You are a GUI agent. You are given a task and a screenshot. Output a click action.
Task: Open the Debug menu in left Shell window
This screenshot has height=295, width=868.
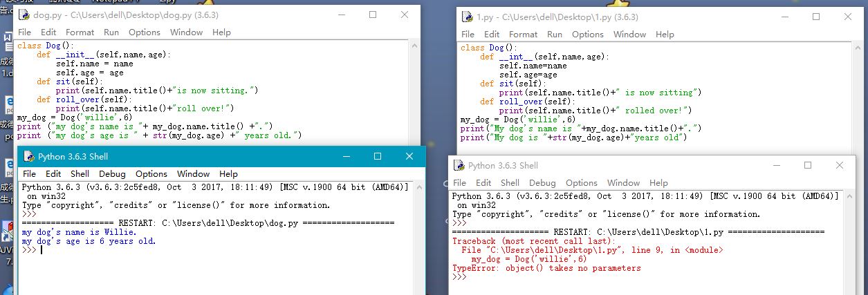(x=112, y=174)
